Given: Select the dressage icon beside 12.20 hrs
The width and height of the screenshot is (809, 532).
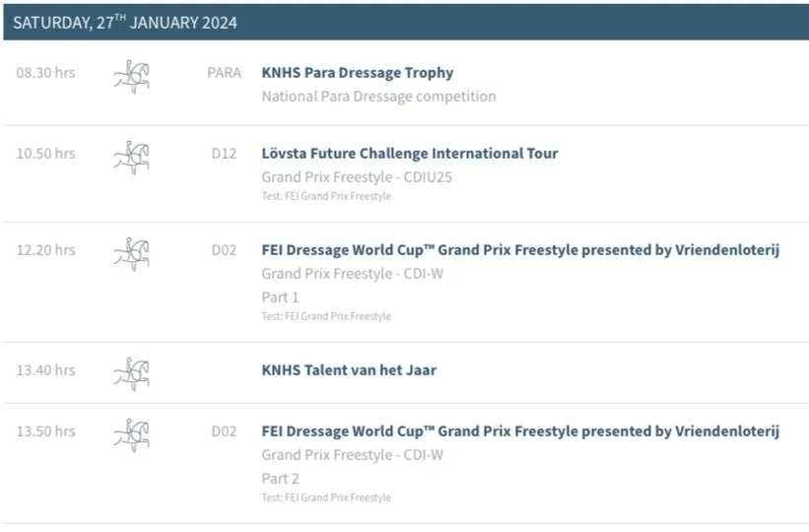Looking at the screenshot, I should (x=132, y=254).
